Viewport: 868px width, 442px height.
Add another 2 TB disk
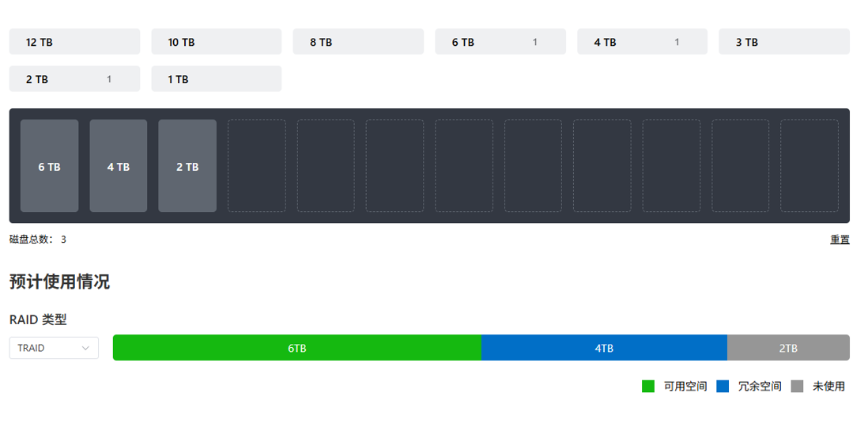tap(74, 79)
